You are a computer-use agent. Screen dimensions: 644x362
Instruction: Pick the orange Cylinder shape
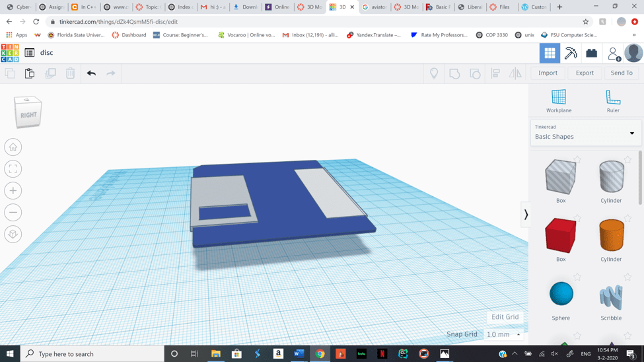click(x=611, y=236)
